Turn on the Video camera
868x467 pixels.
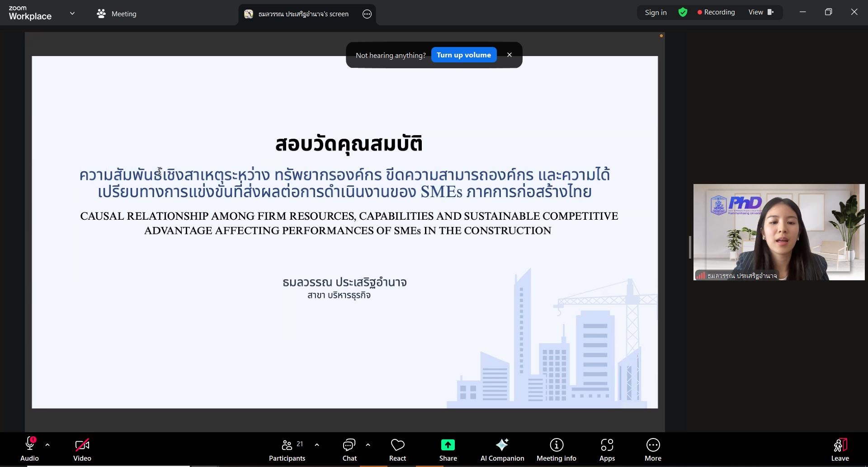[82, 450]
